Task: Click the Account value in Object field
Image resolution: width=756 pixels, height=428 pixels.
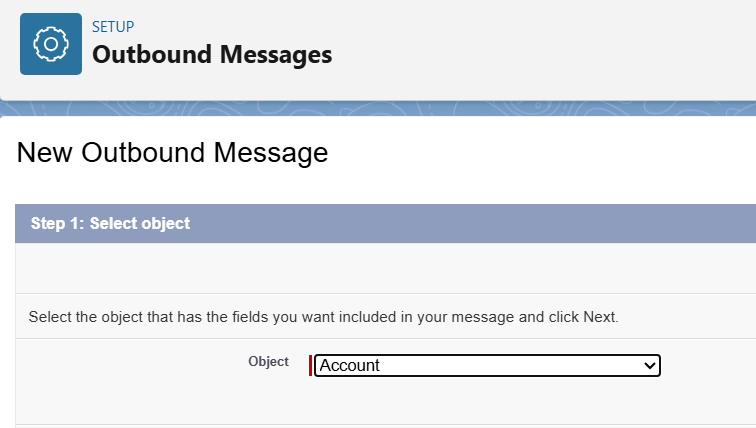Action: pos(350,366)
